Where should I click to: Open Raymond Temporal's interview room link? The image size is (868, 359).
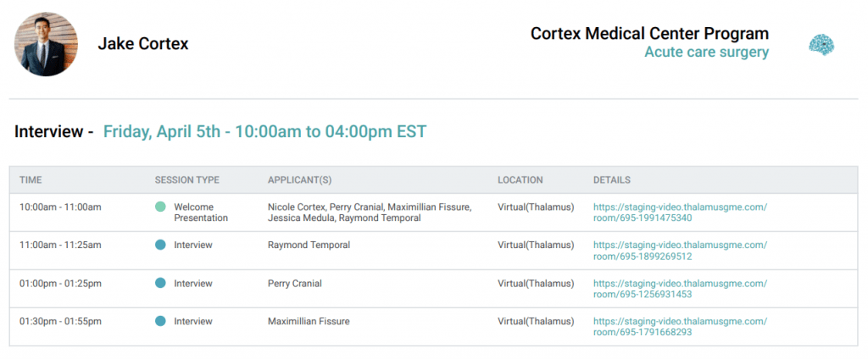pyautogui.click(x=679, y=251)
